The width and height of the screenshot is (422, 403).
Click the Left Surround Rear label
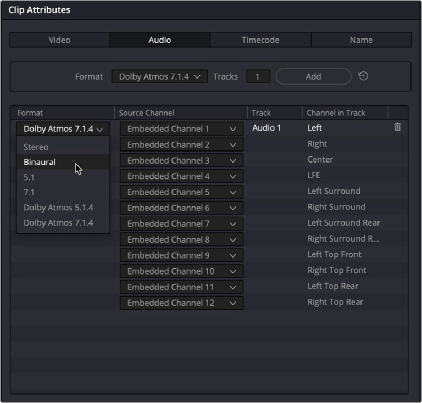tap(343, 223)
